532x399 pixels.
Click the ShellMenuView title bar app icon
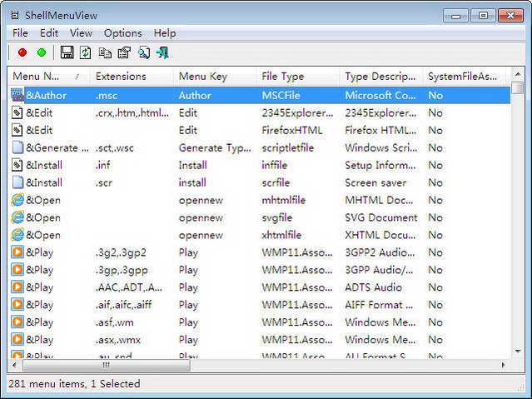point(15,15)
